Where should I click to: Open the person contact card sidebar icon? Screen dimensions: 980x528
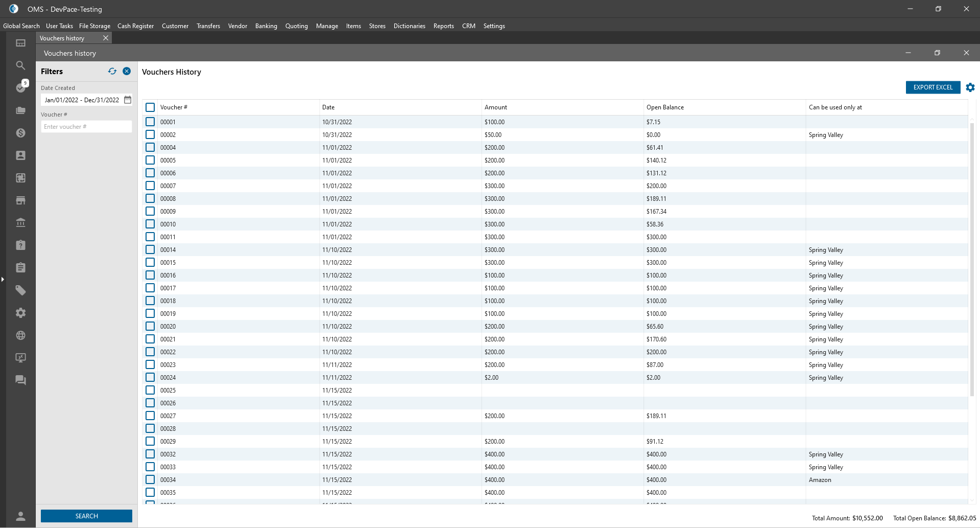click(20, 155)
